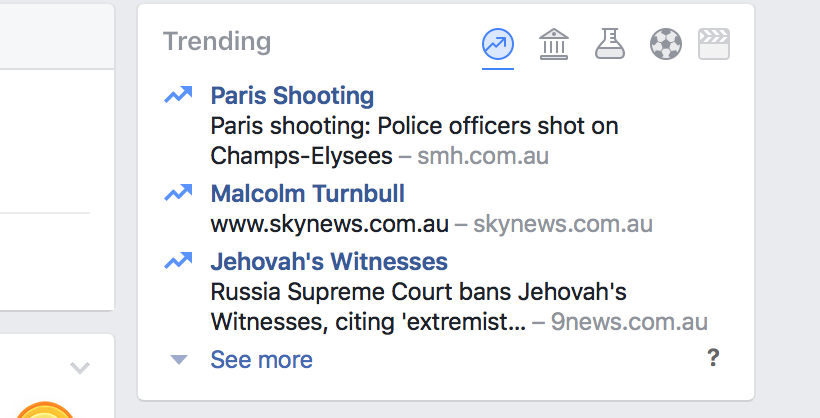The height and width of the screenshot is (418, 820).
Task: Open the Entertainment trending clapperboard icon
Action: 714,44
